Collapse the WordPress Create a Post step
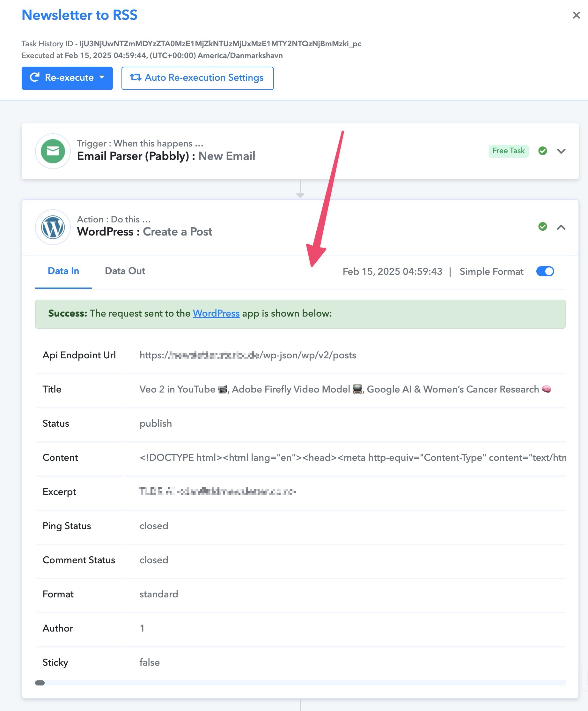588x711 pixels. 561,227
